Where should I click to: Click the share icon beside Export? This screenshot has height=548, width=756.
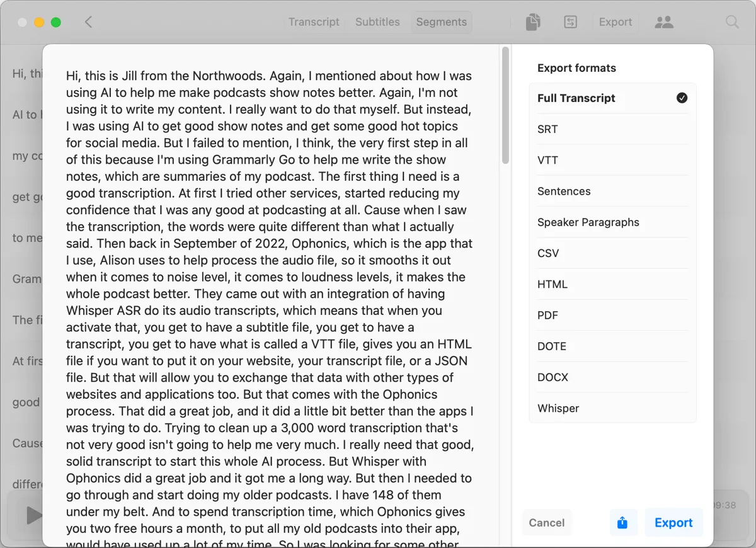(x=622, y=522)
